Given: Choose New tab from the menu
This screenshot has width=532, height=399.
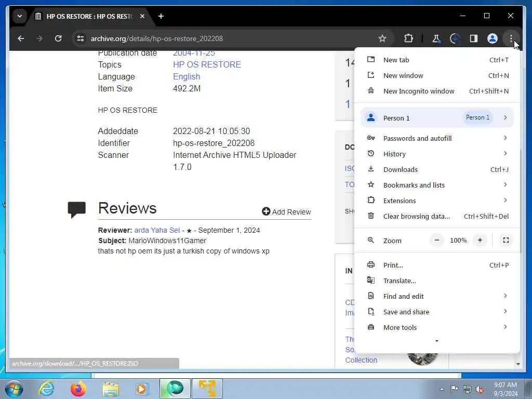Looking at the screenshot, I should click(437, 60).
